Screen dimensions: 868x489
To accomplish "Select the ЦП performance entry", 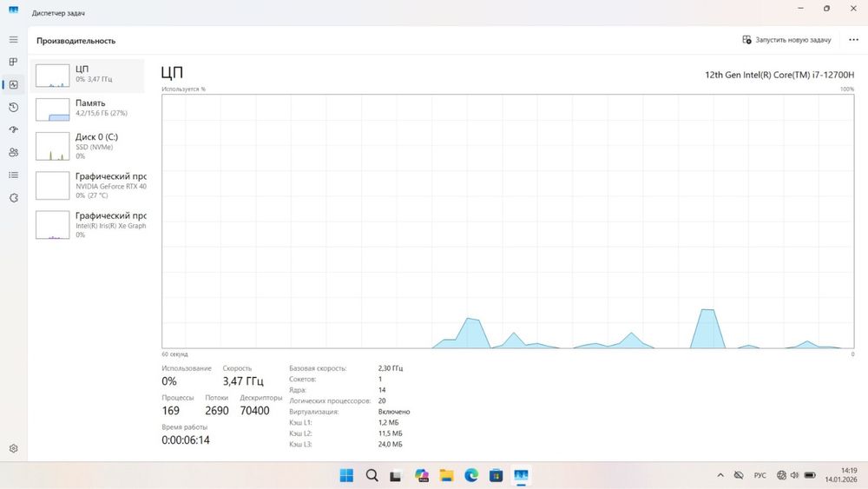I will 89,76.
